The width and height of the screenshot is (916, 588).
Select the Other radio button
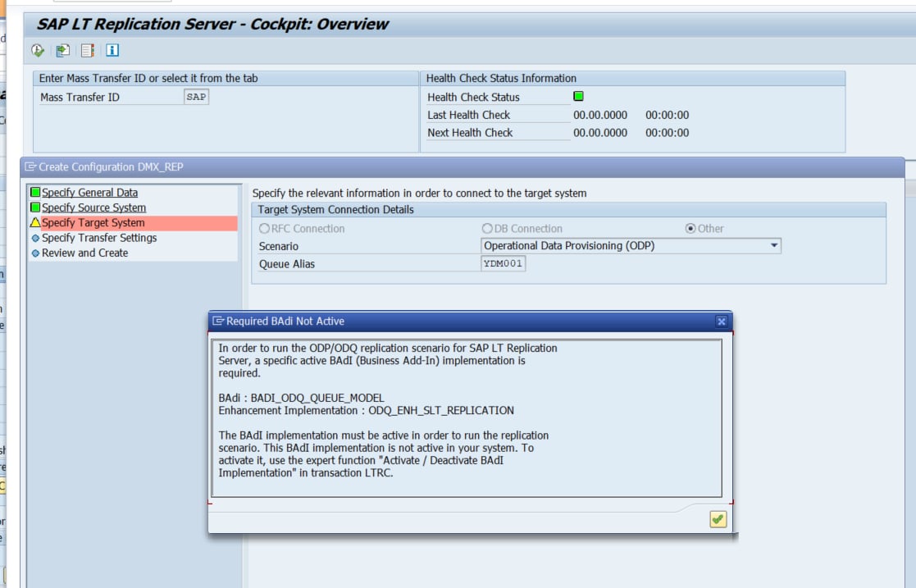coord(690,229)
